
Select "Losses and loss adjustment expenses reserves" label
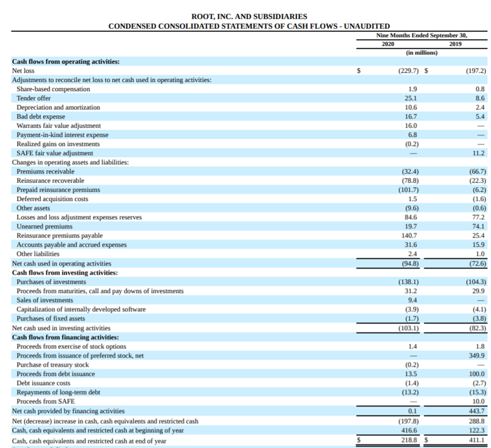[x=79, y=217]
